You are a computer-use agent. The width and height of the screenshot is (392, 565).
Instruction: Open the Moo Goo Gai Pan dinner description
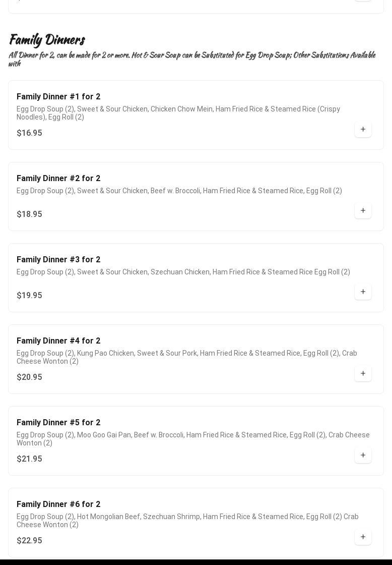point(193,438)
